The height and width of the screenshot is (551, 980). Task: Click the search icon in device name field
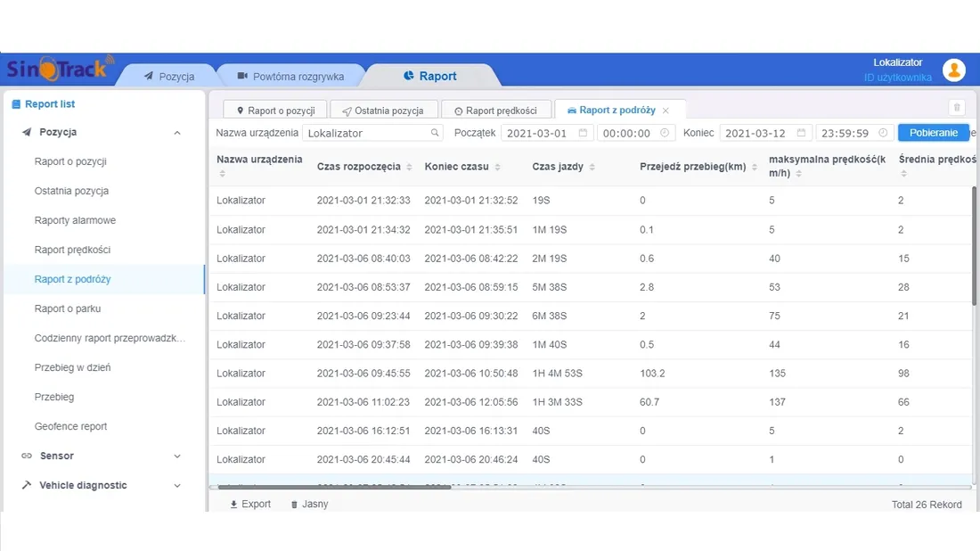(x=435, y=133)
